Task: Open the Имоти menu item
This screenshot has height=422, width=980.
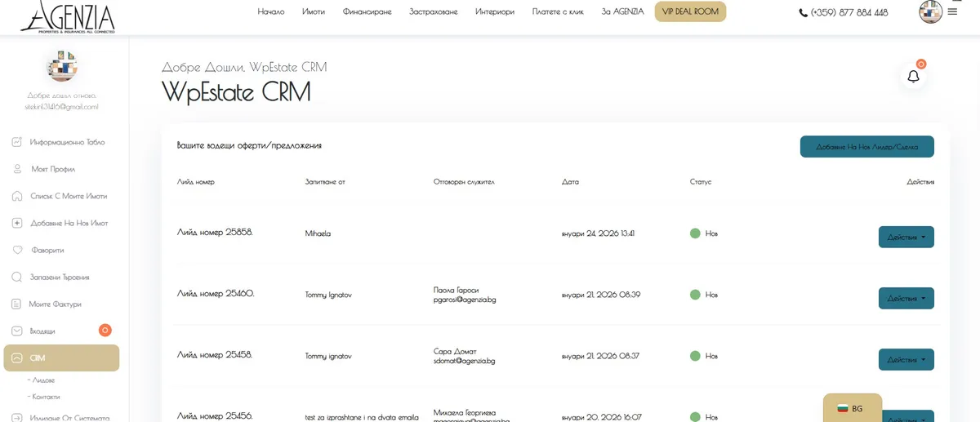Action: click(x=313, y=12)
